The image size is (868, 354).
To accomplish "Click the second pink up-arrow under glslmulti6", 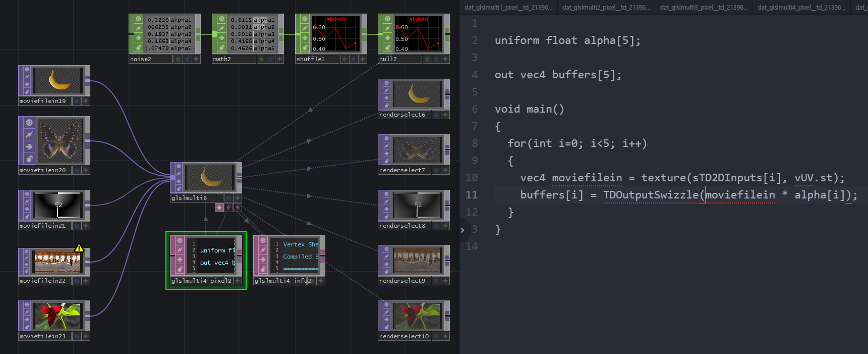I will point(237,207).
